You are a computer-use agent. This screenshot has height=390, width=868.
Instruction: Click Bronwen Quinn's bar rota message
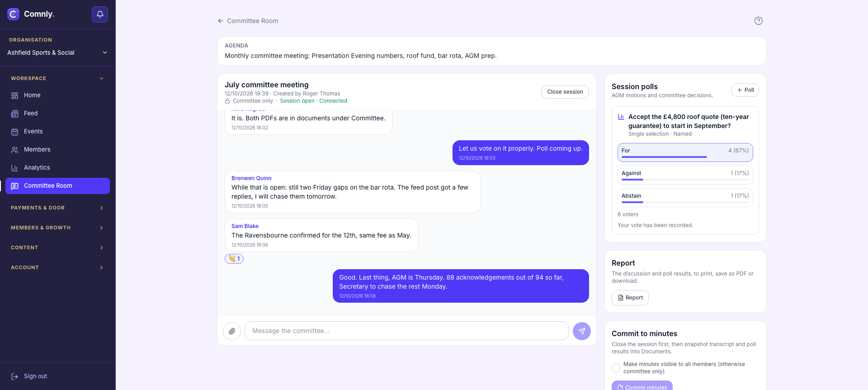click(353, 192)
